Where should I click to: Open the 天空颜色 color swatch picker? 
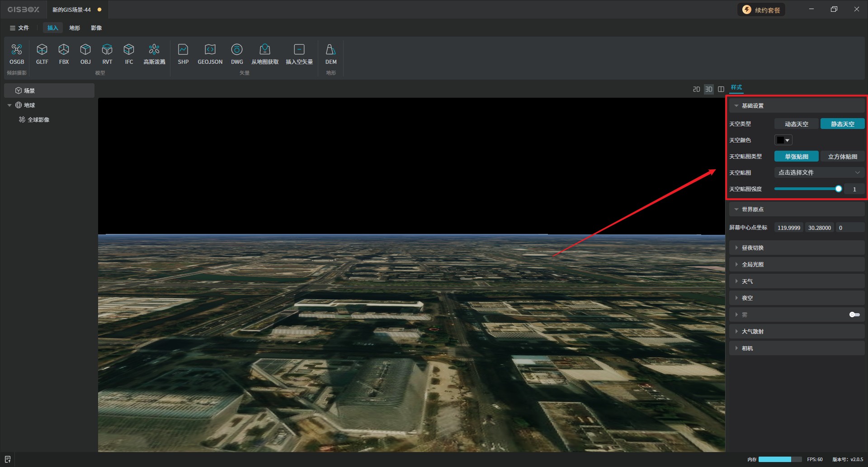[x=783, y=140]
